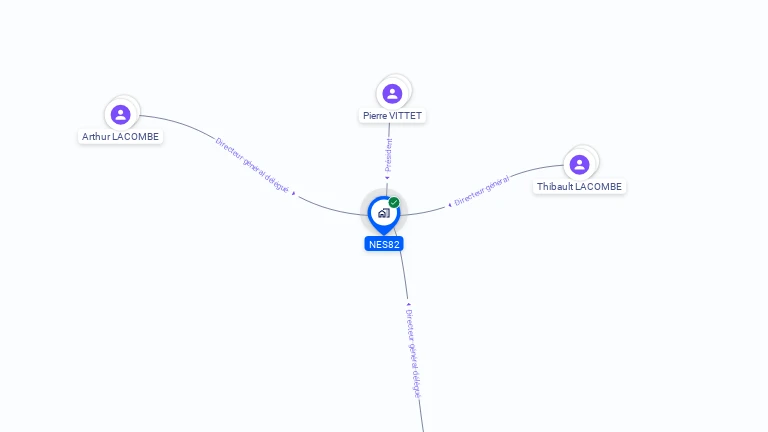Viewport: 768px width, 432px height.
Task: Open the Thibault LACOMBE name label
Action: pyautogui.click(x=579, y=187)
